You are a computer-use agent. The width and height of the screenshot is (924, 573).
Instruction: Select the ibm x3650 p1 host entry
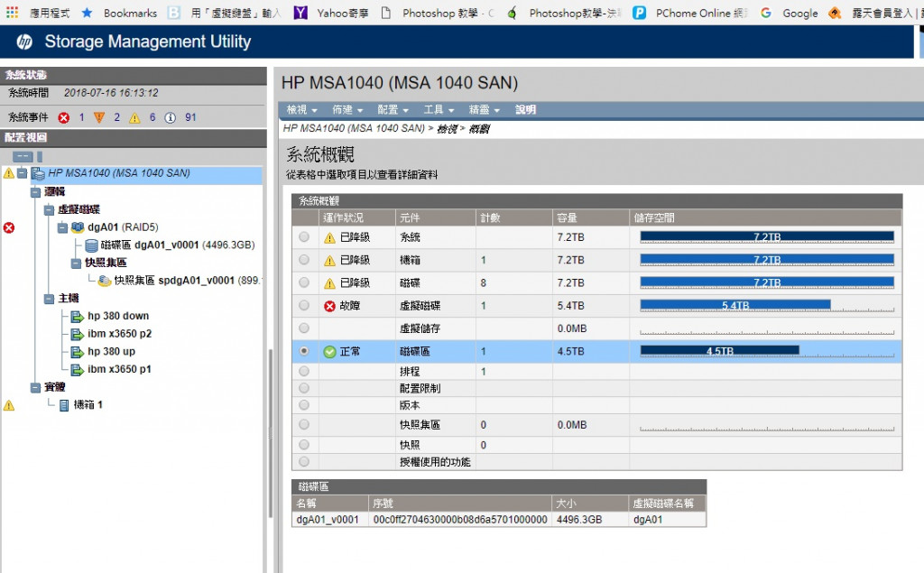click(120, 370)
